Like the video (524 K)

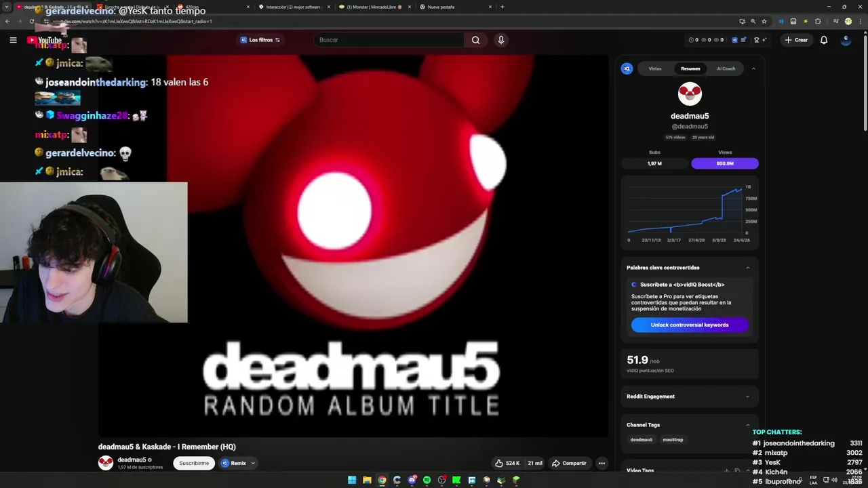pyautogui.click(x=507, y=463)
